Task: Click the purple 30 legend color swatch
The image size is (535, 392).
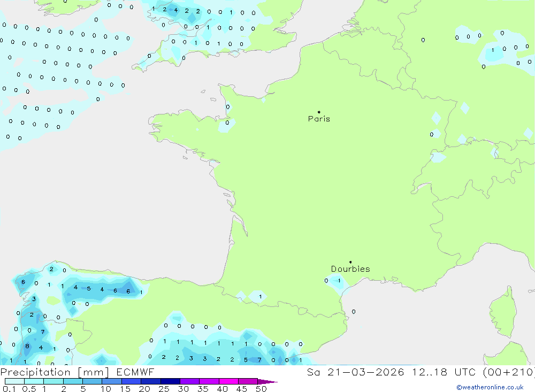Action: pyautogui.click(x=190, y=381)
